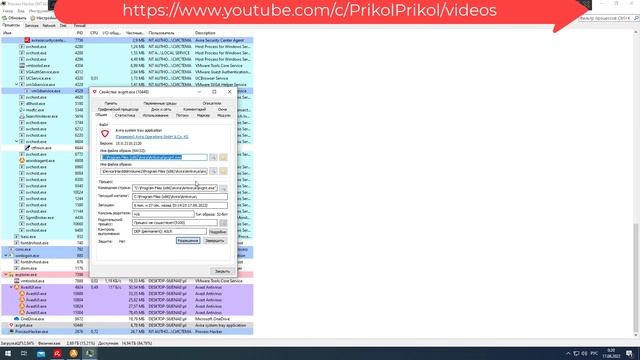Open the Модули tab in the properties dialog
Screen dimensions: 640x360
tap(224, 116)
